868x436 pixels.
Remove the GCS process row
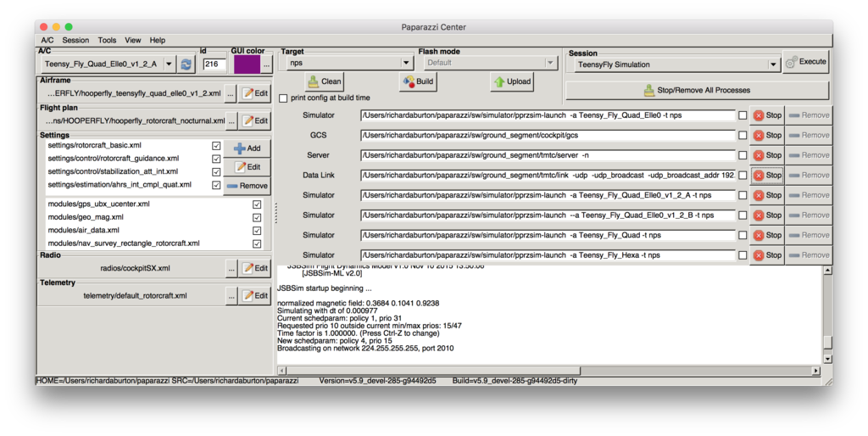click(809, 135)
